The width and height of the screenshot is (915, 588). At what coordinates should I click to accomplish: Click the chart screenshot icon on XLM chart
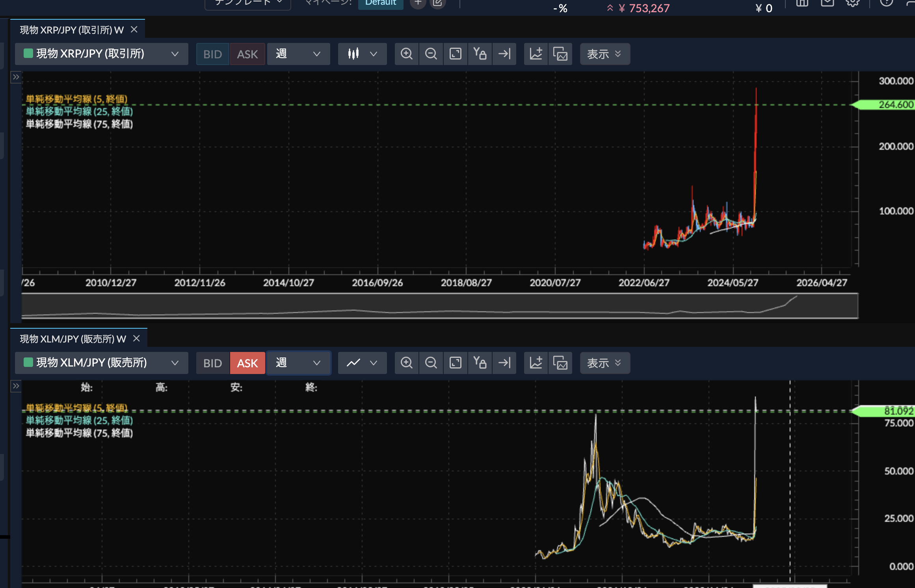click(x=560, y=363)
